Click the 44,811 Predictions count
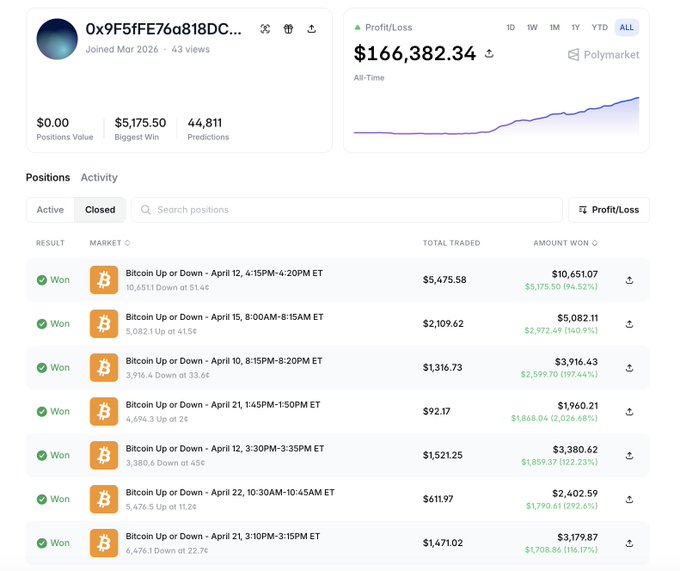Image resolution: width=680 pixels, height=571 pixels. 205,123
